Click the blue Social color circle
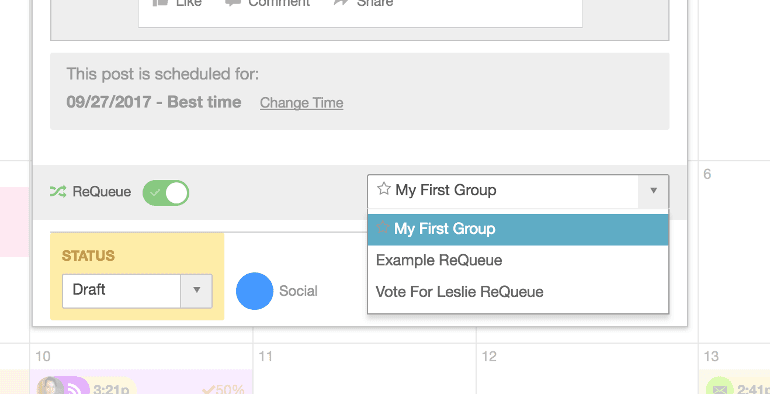 pos(254,291)
